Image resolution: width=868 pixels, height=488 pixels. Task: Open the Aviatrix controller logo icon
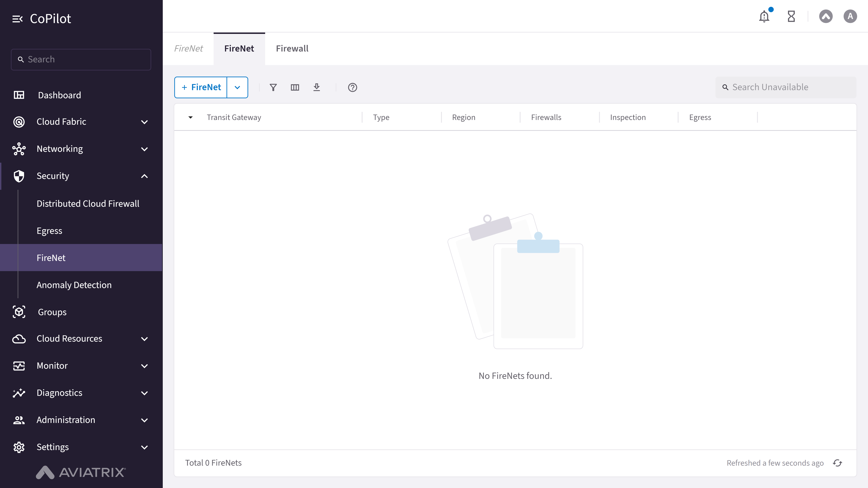[826, 16]
